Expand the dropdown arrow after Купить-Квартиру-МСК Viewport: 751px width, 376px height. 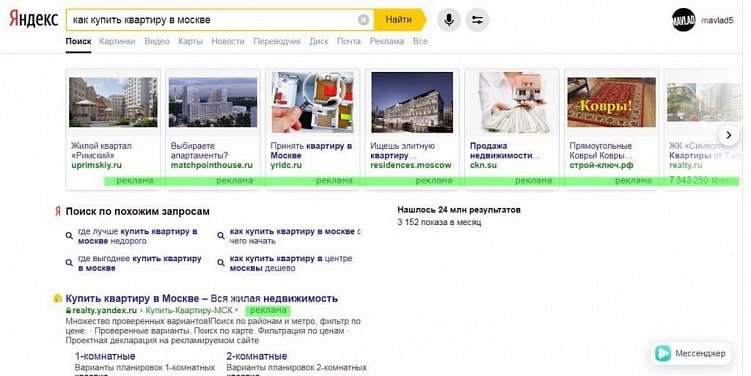point(237,311)
